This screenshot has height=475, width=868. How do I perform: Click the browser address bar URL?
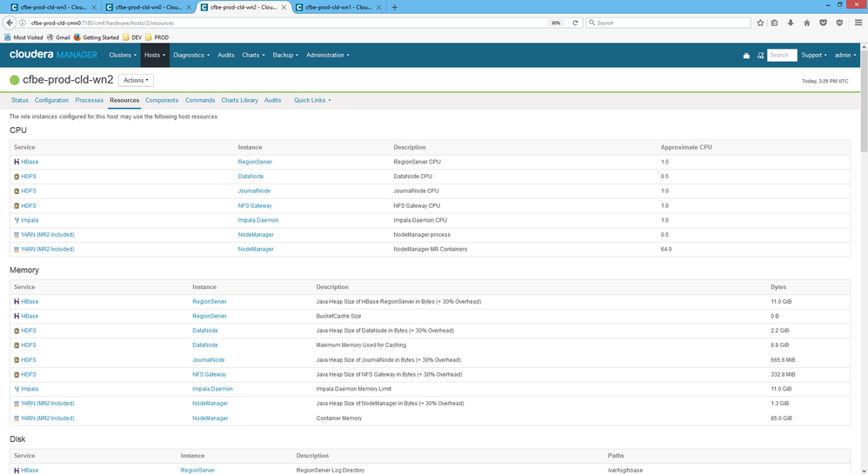(x=103, y=23)
